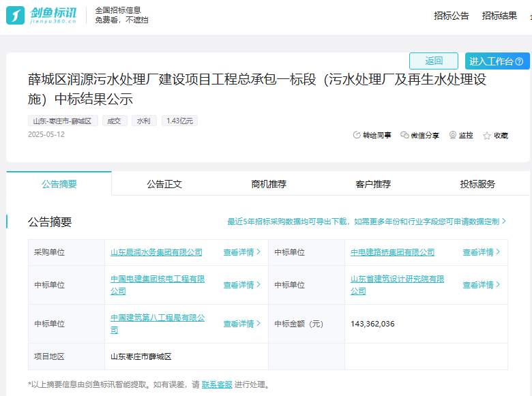532x396 pixels.
Task: Open the data export customization notice link
Action: (x=366, y=222)
